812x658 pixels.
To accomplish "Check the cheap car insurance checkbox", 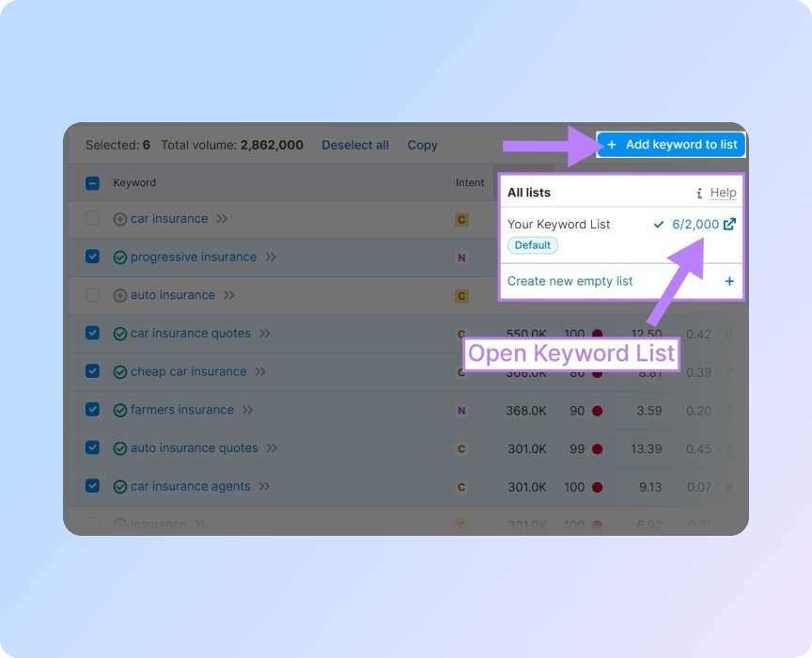I will click(x=92, y=371).
